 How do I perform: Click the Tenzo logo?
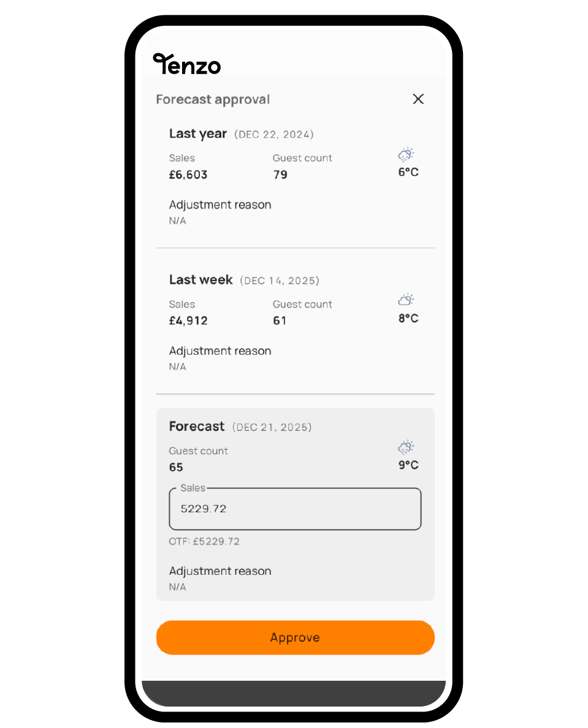click(186, 64)
